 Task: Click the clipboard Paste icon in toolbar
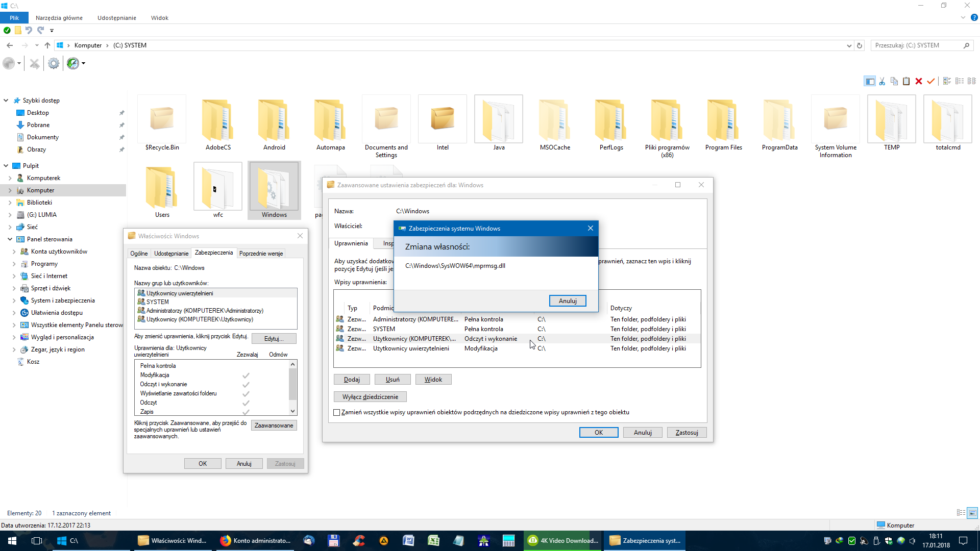pyautogui.click(x=906, y=81)
